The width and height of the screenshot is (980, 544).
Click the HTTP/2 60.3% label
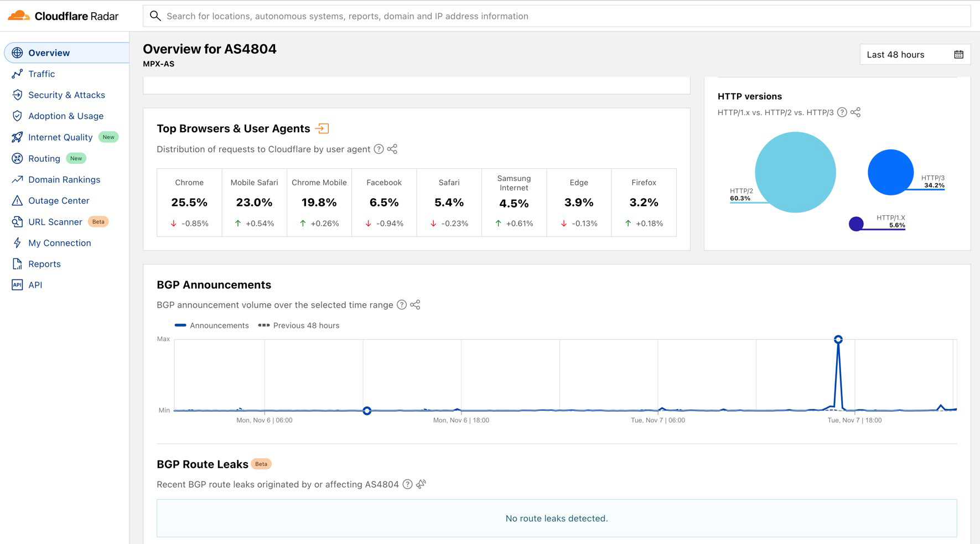click(742, 194)
